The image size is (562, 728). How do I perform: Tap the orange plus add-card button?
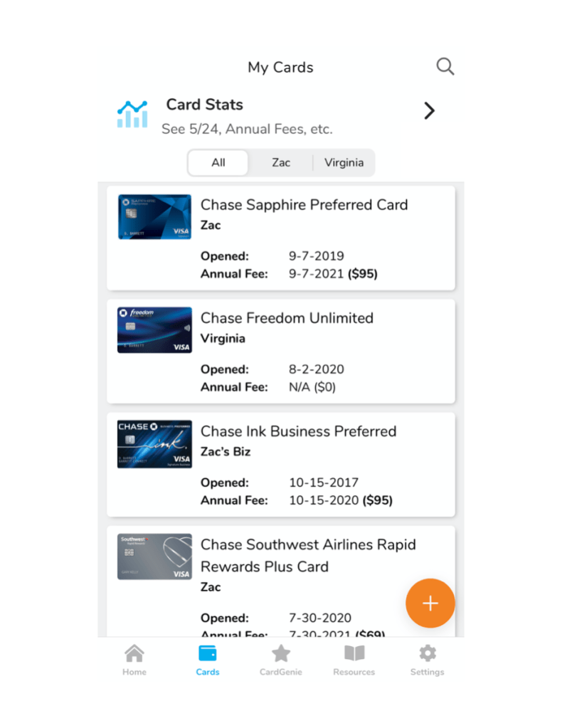tap(430, 603)
